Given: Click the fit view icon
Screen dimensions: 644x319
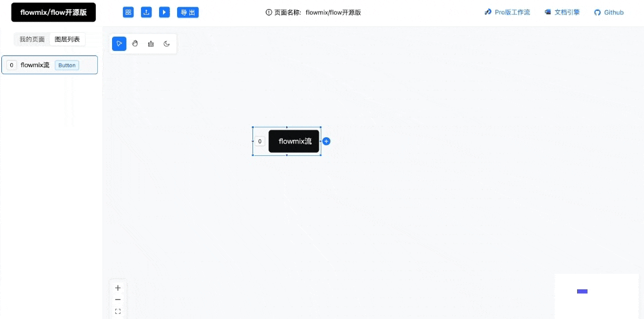Looking at the screenshot, I should [x=118, y=311].
